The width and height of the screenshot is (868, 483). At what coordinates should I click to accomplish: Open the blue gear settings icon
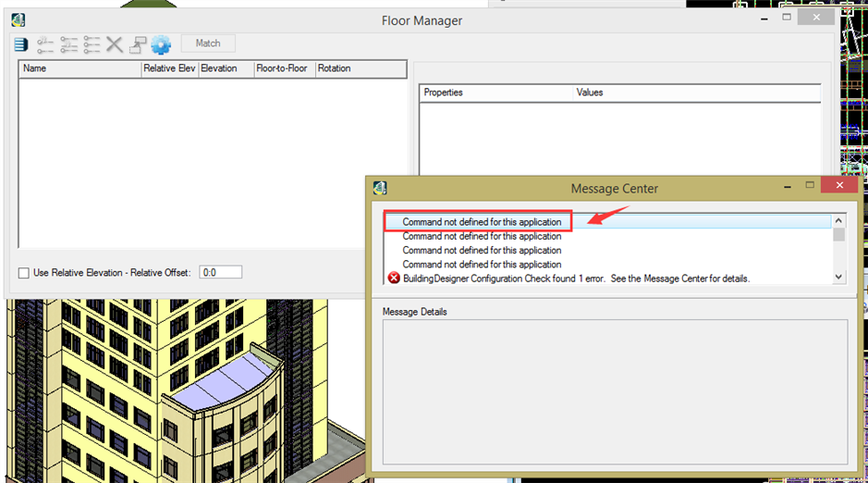(x=161, y=44)
